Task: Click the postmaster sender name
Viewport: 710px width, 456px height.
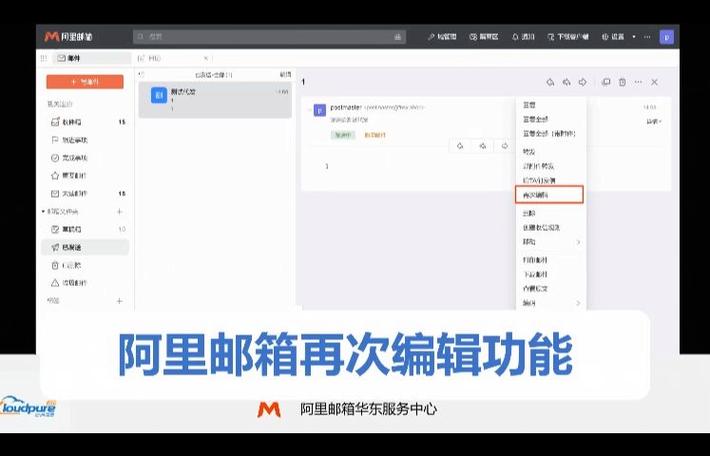Action: 346,107
